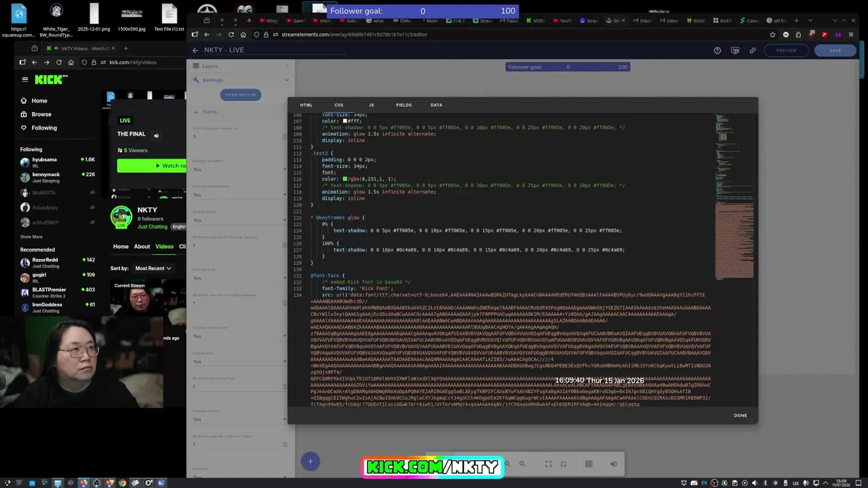Switch to the JS tab
The height and width of the screenshot is (488, 868).
pyautogui.click(x=371, y=105)
